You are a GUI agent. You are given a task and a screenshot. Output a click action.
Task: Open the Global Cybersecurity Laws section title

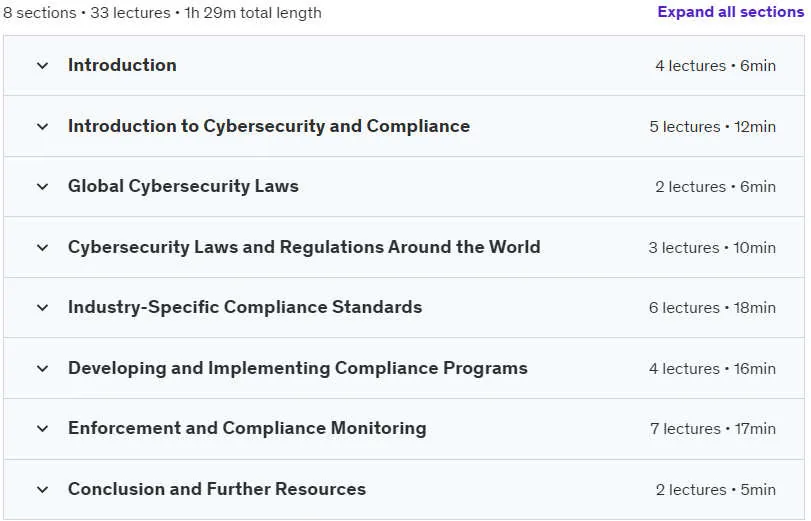point(183,186)
